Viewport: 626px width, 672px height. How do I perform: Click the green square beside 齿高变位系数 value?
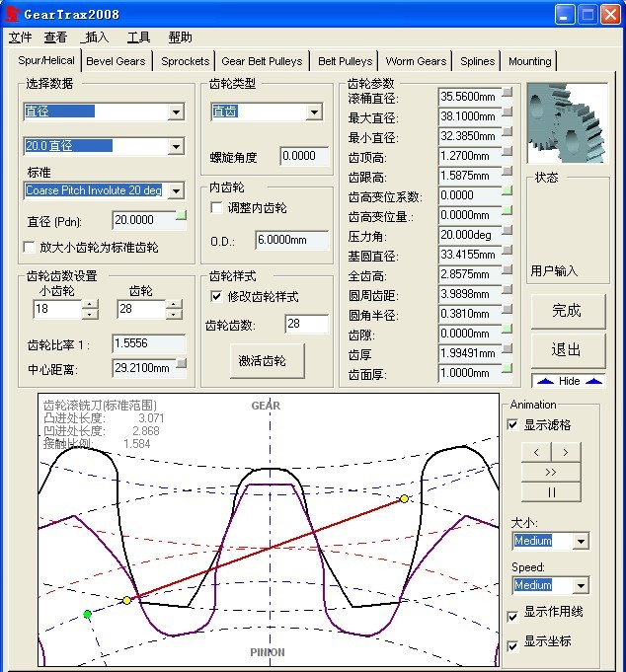[x=508, y=190]
